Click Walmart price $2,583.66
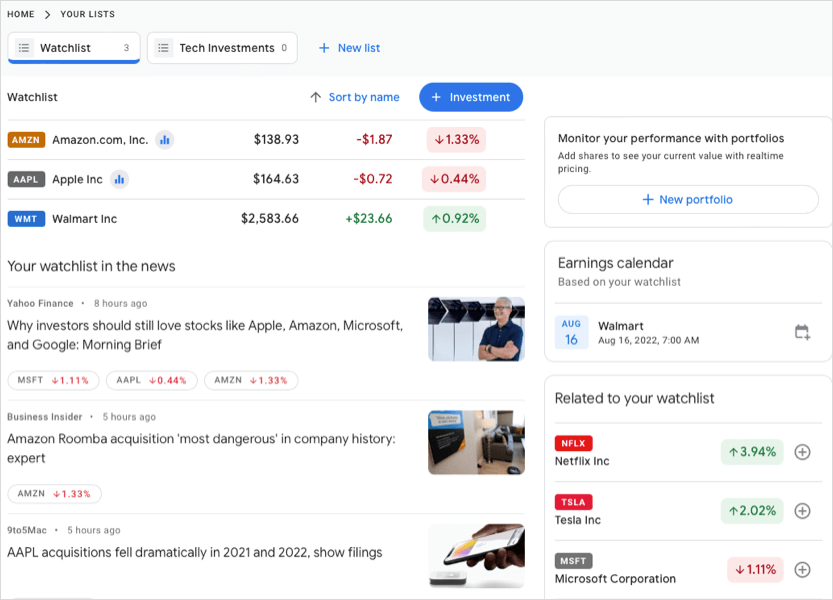833x600 pixels. pos(270,219)
